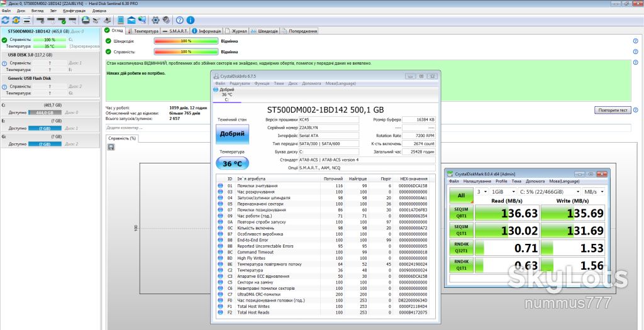644x330 pixels.
Task: Open drive dropdown showing C: 5% (22/466GiB)
Action: coord(550,192)
